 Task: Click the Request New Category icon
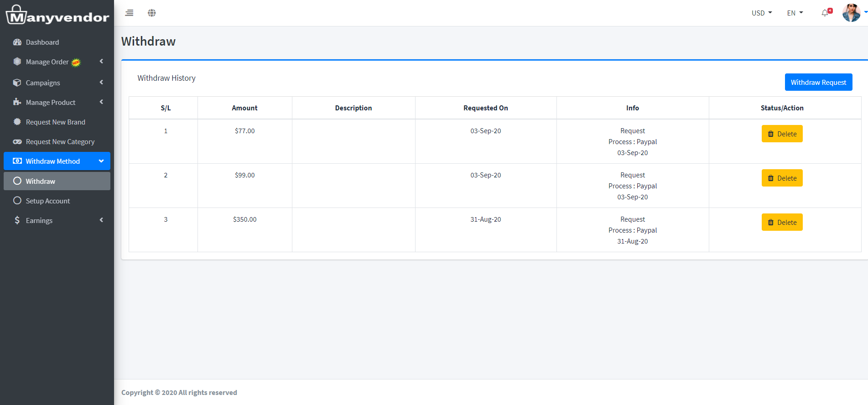coord(17,142)
